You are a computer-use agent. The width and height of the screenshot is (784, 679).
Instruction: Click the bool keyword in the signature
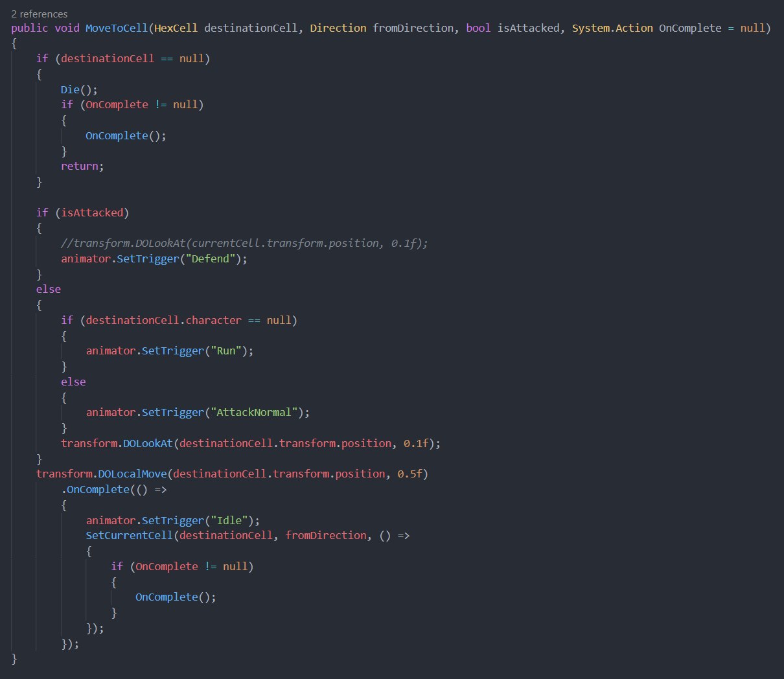click(x=478, y=28)
